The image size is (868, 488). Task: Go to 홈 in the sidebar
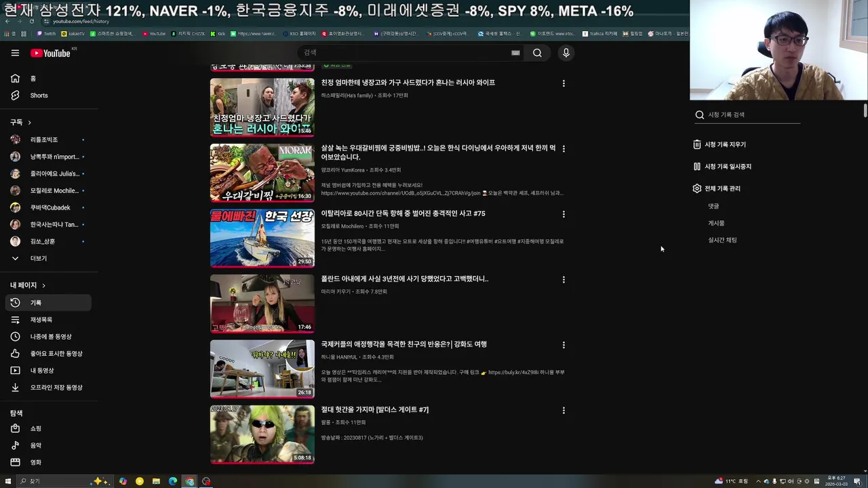(x=47, y=79)
